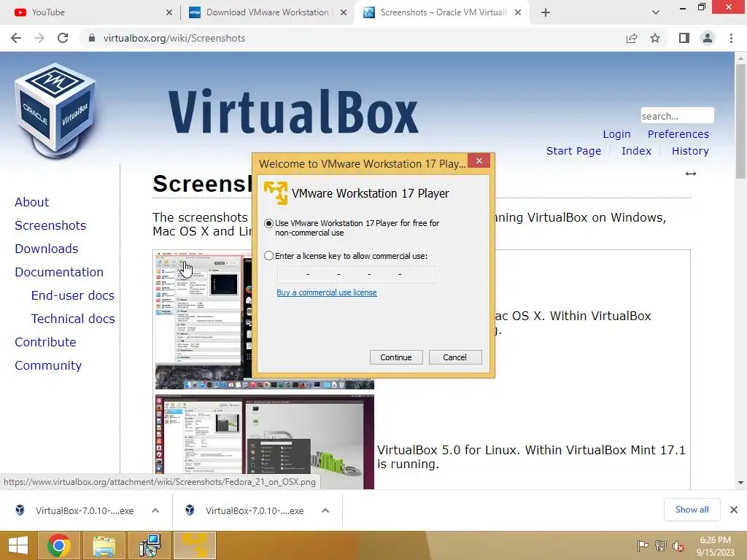
Task: Open Documentation in sidebar
Action: [x=59, y=272]
